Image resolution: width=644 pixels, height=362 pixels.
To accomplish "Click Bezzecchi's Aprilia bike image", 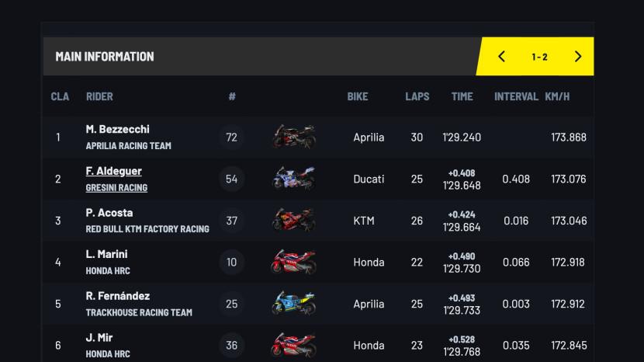I will (x=294, y=137).
